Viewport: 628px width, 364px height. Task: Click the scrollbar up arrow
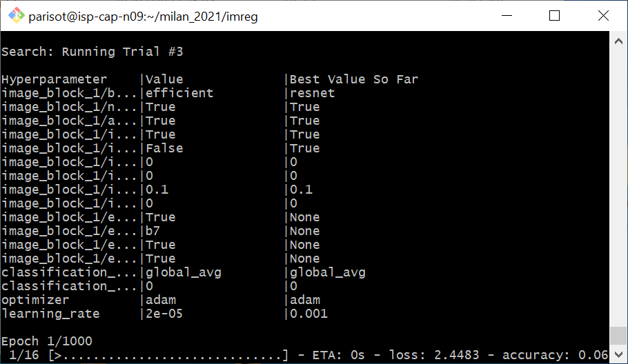pos(618,41)
